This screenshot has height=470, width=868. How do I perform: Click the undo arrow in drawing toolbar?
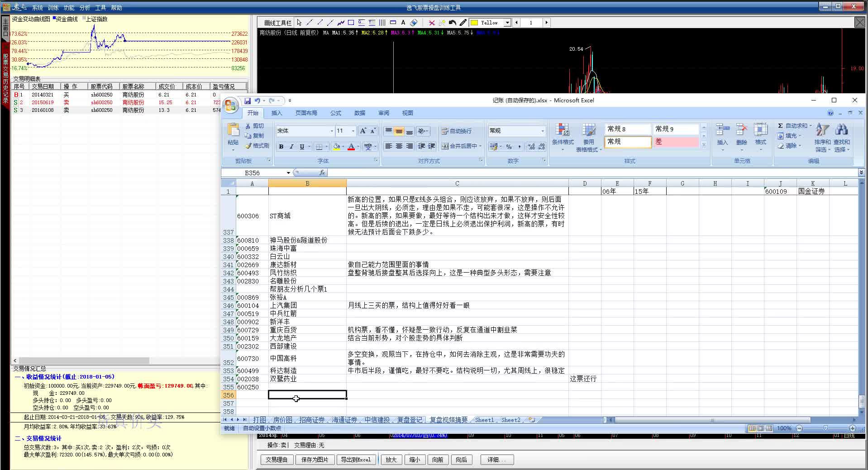453,23
